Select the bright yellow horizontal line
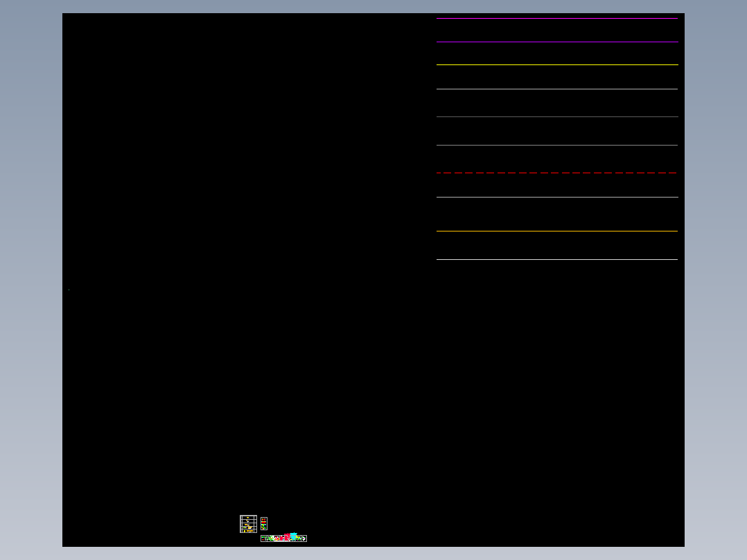Viewport: 747px width, 560px height. (557, 65)
